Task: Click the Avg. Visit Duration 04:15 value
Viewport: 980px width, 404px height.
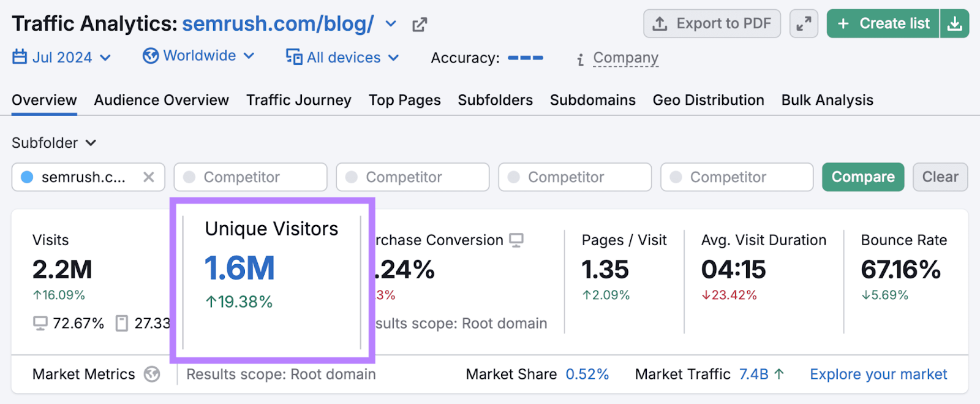Action: click(x=734, y=270)
